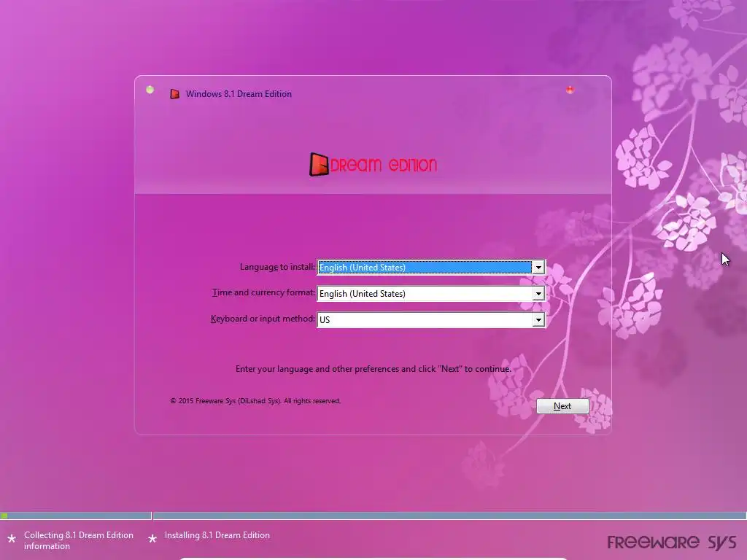Image resolution: width=747 pixels, height=560 pixels.
Task: Click the 'Enter your language and other preferences' instruction text
Action: [x=373, y=369]
